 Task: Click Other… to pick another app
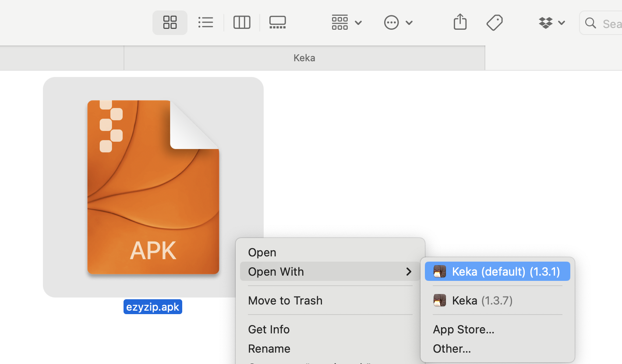(452, 348)
